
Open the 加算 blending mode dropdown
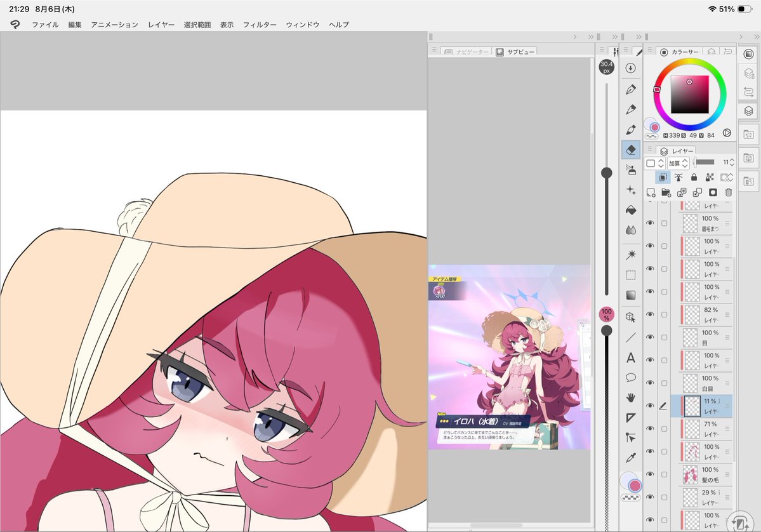coord(678,163)
